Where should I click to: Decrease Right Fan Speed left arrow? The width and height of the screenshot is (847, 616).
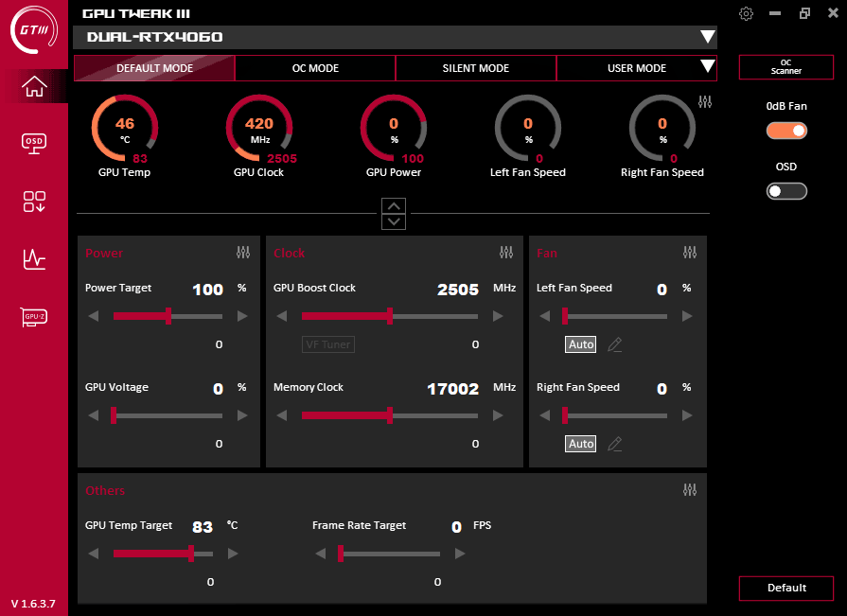coord(544,415)
